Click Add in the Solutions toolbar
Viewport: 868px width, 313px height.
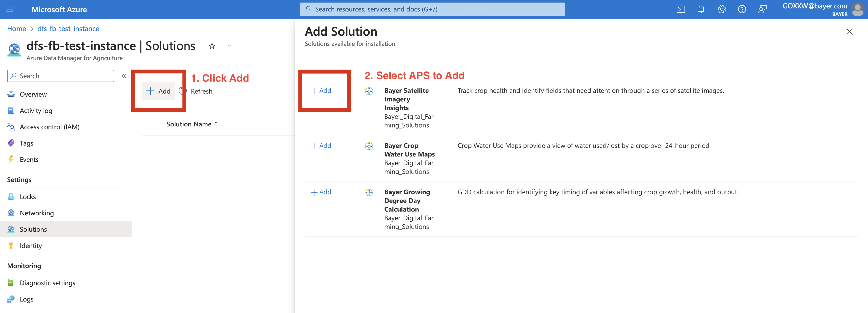point(158,91)
